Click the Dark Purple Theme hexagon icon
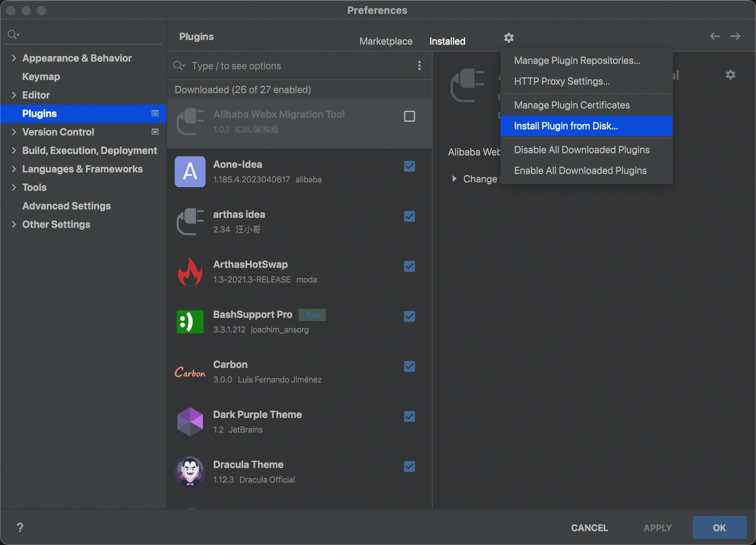Screen dimensions: 756x545 point(190,422)
